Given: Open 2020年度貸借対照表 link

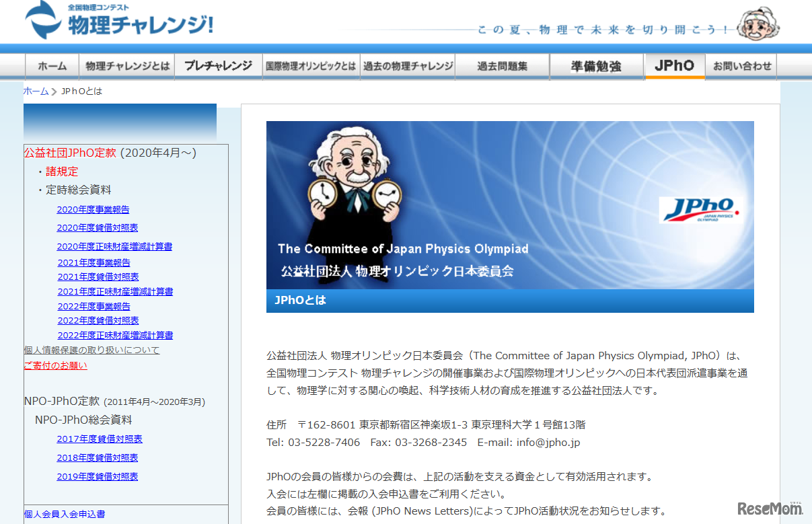Looking at the screenshot, I should (x=98, y=227).
